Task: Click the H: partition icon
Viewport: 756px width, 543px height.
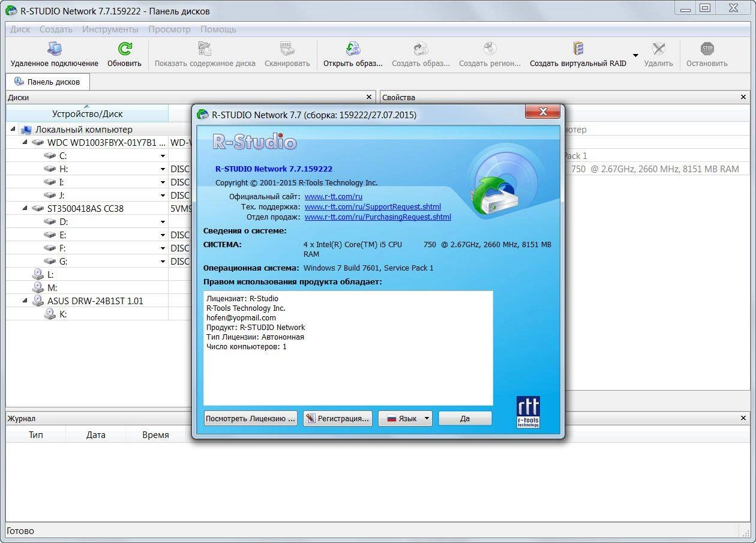Action: pyautogui.click(x=50, y=169)
